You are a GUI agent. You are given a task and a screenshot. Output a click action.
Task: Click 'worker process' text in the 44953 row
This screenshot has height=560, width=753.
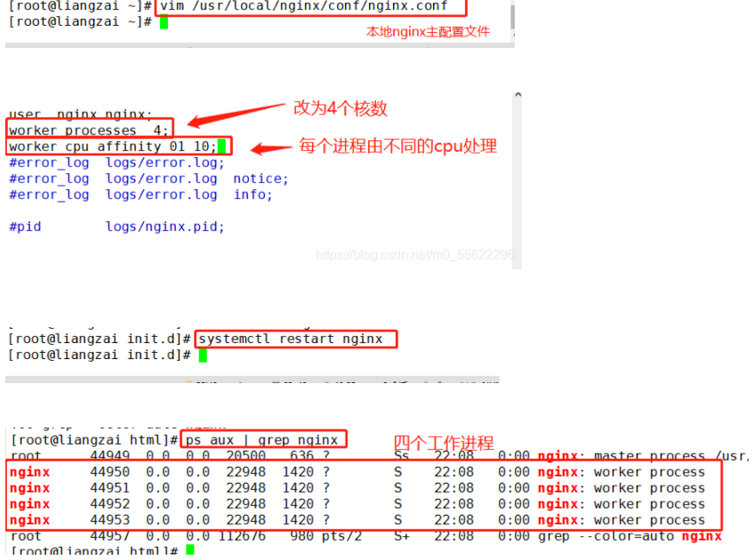point(649,520)
